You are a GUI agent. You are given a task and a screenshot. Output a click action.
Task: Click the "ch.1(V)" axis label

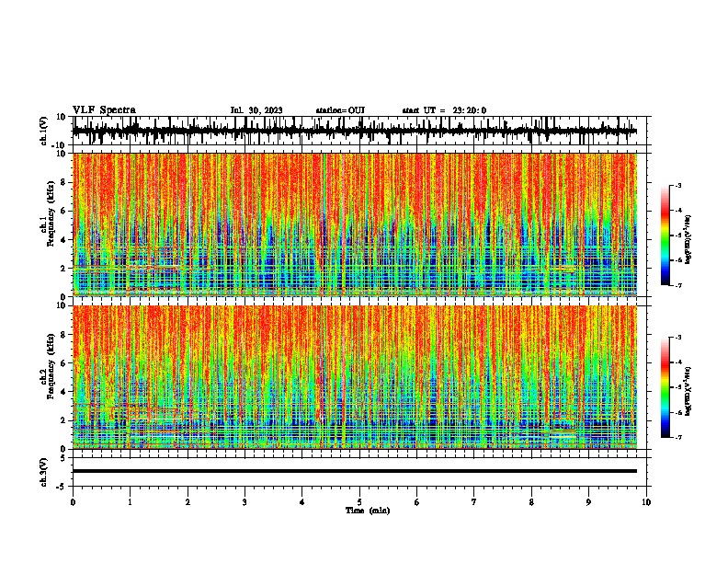tap(43, 131)
